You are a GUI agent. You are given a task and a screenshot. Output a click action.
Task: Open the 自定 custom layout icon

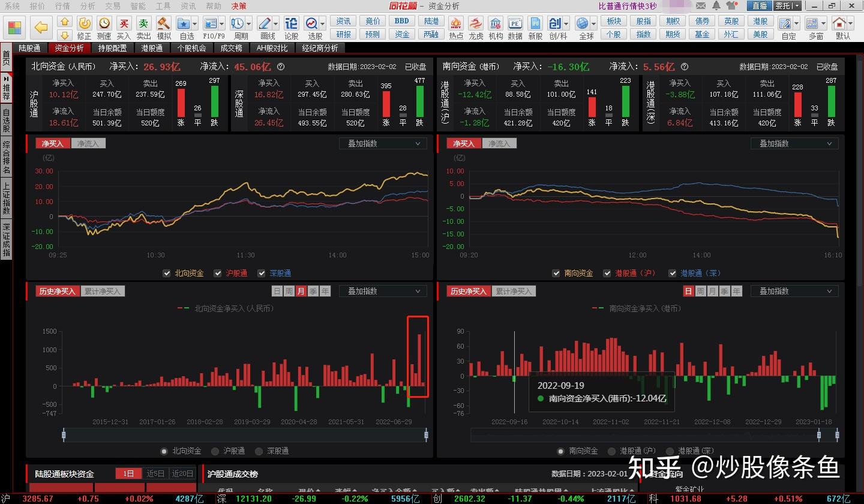785,23
